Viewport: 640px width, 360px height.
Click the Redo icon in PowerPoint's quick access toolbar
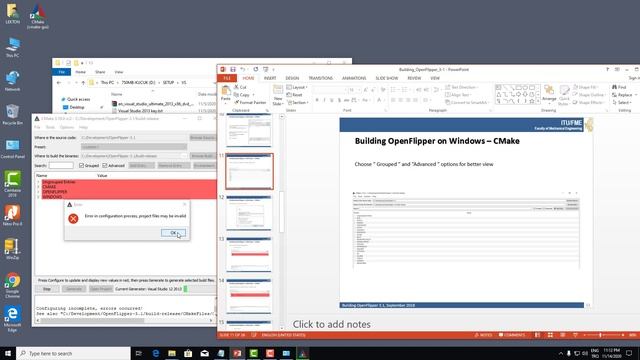coord(256,69)
